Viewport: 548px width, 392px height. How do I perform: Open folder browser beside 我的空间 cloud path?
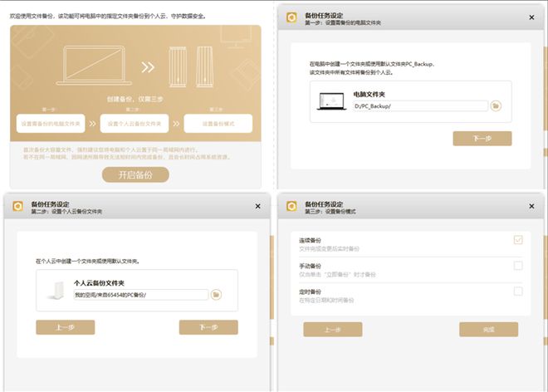click(216, 294)
